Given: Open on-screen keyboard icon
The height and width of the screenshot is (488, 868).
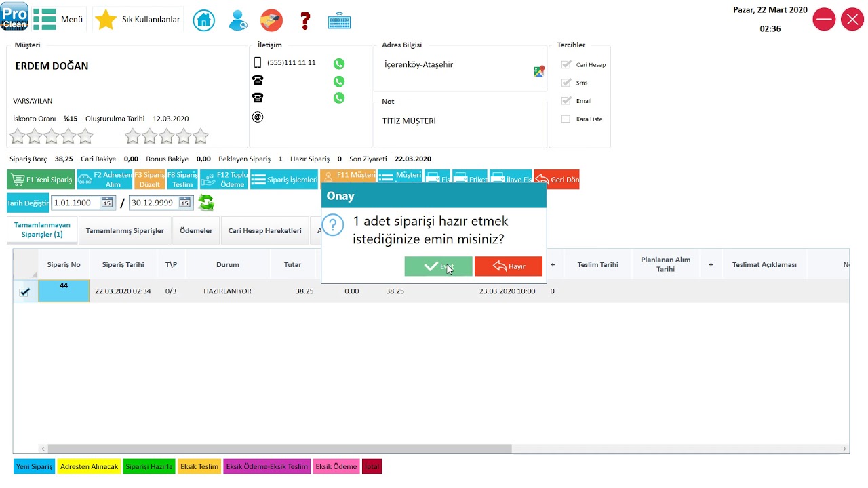Looking at the screenshot, I should click(x=339, y=21).
